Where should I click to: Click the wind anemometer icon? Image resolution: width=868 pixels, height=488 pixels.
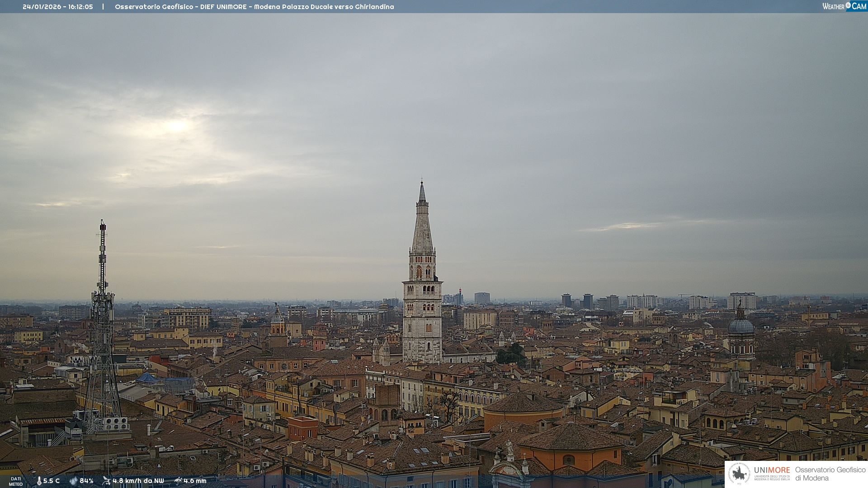106,481
